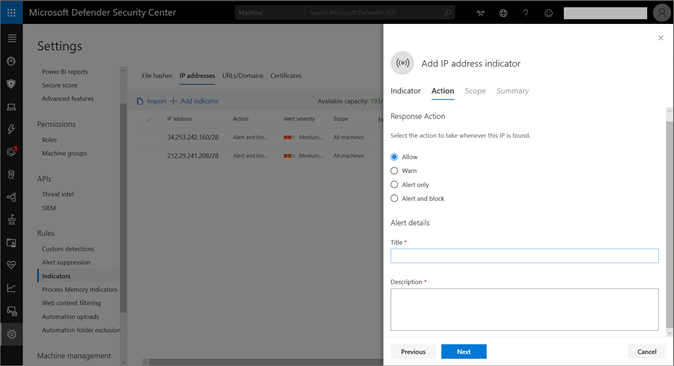Viewport: 674px width, 366px height.
Task: Select the Warn radio button
Action: [394, 171]
